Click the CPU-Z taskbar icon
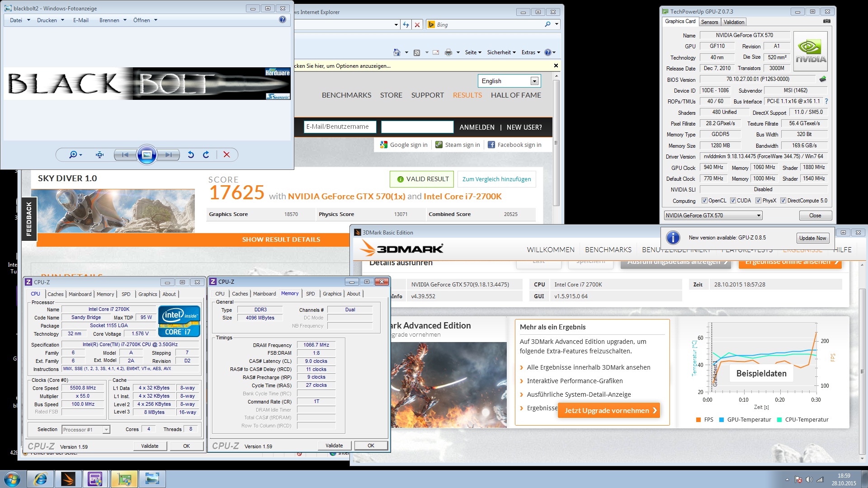 pyautogui.click(x=95, y=479)
